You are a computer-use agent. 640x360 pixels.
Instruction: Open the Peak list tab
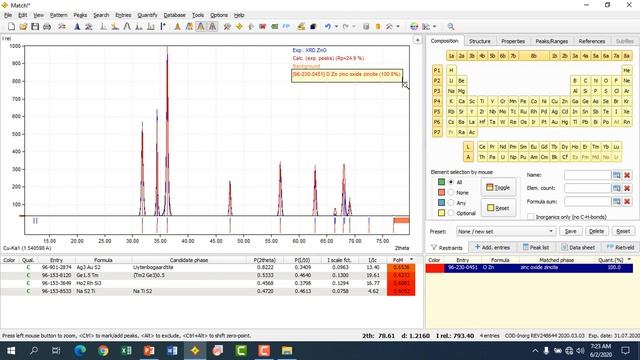[x=536, y=247]
